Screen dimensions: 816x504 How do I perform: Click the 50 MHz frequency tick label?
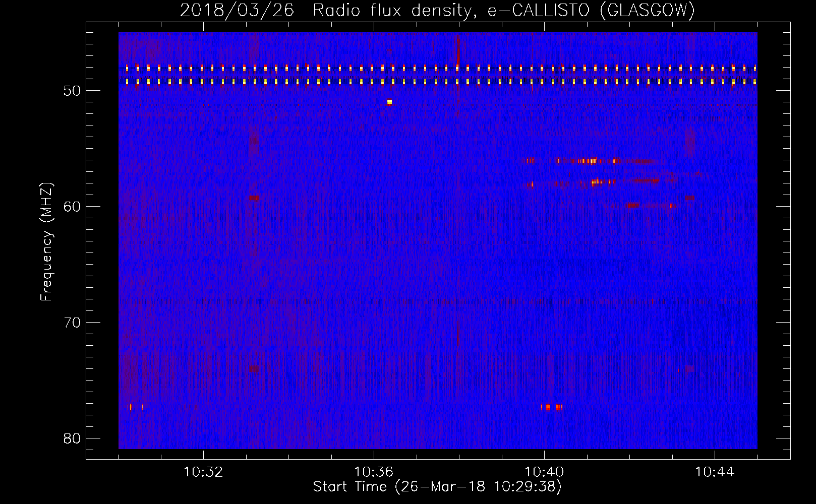pos(72,91)
